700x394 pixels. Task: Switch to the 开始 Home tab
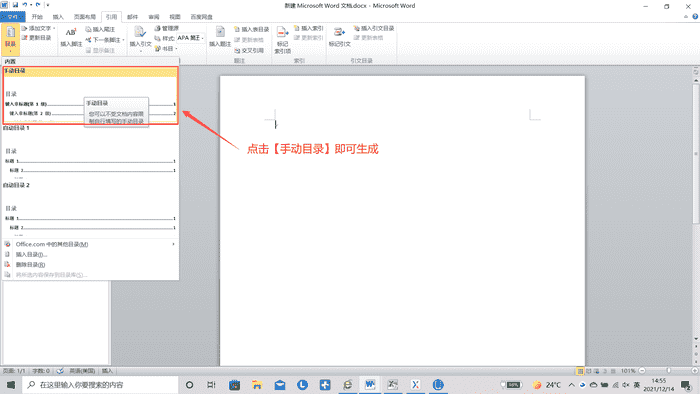(37, 17)
